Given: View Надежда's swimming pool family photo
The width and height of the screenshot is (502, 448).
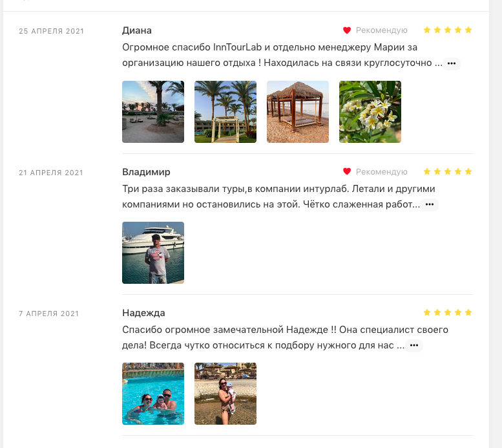Looking at the screenshot, I should [153, 394].
